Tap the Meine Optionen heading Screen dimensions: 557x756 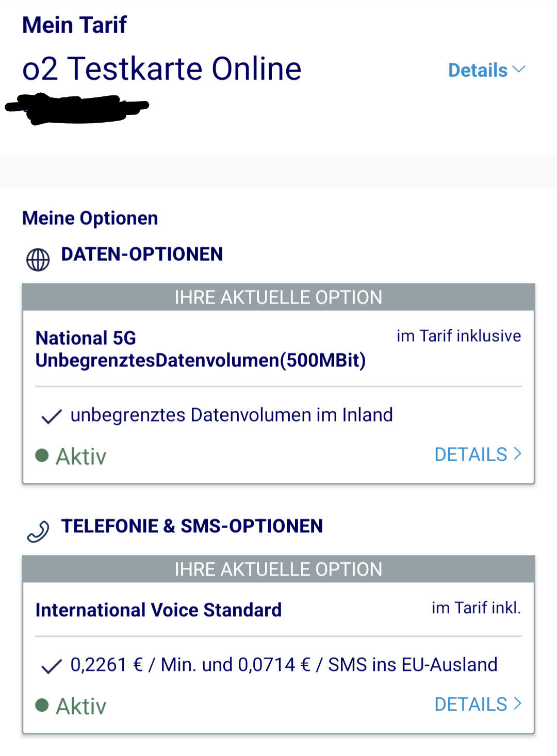(x=90, y=219)
